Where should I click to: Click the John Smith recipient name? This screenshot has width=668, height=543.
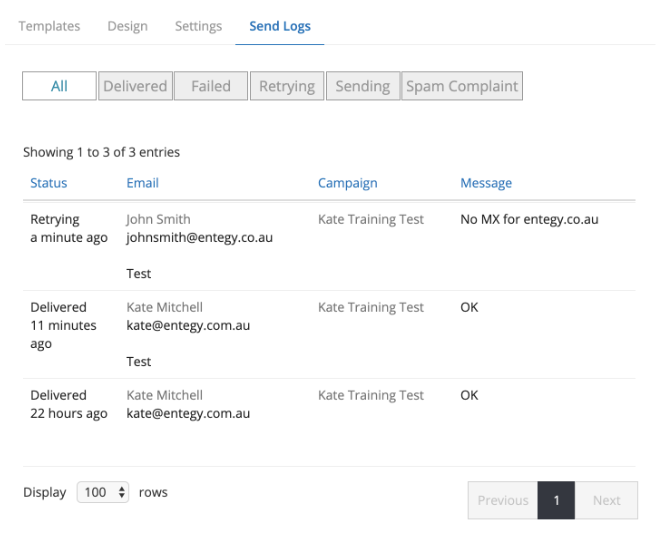tap(158, 219)
